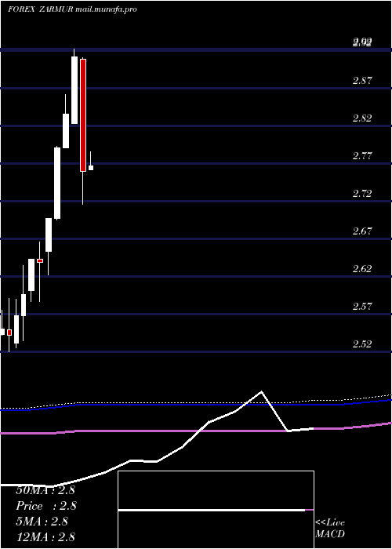Click the small red candlestick near 2.64
The height and width of the screenshot is (549, 392).
coord(40,261)
